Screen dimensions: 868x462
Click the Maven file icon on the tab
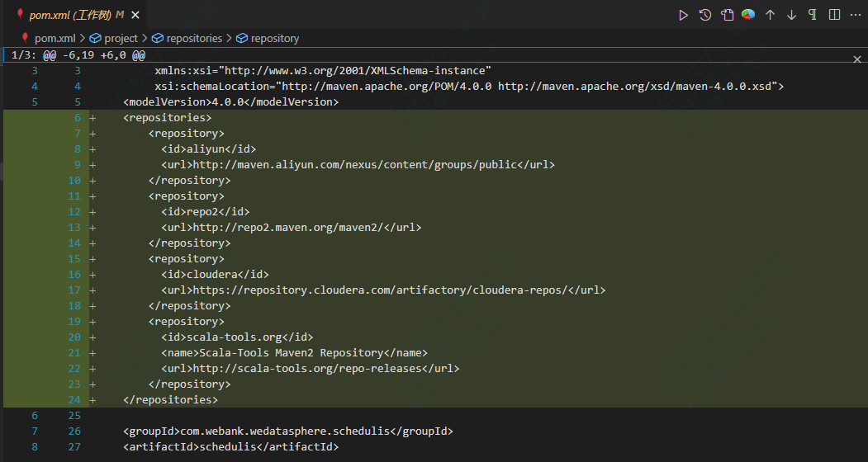tap(20, 14)
